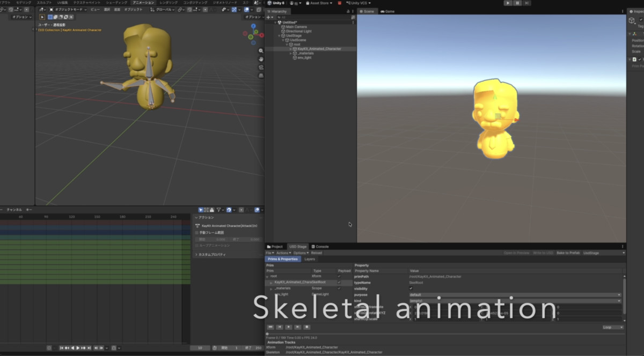
Task: Click Unity toolbar Play button
Action: click(x=508, y=3)
